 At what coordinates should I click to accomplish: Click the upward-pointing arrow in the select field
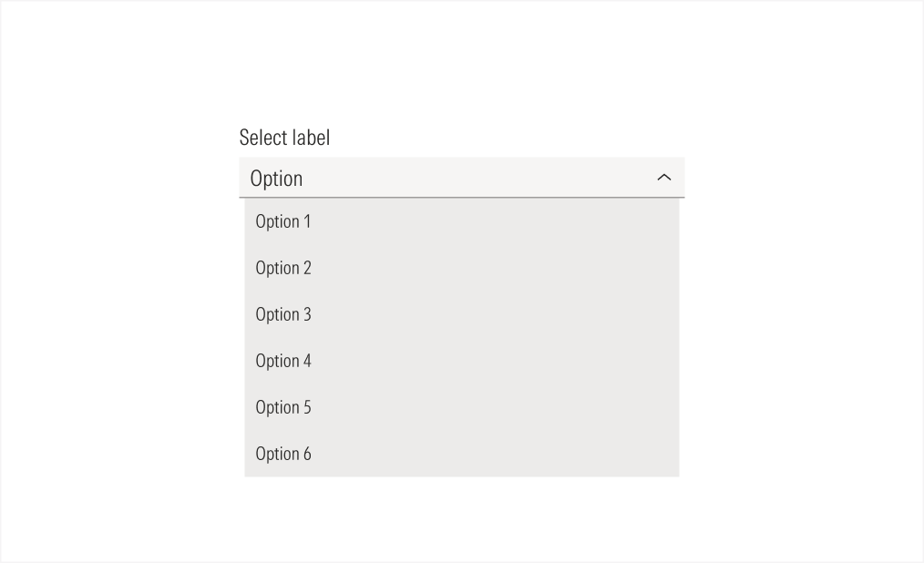[664, 178]
